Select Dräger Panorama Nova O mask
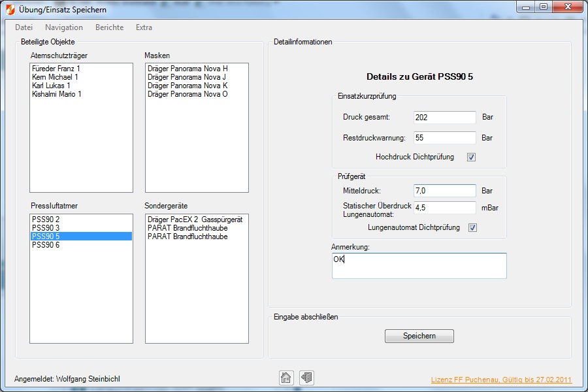Viewport: 588px width, 392px height. click(x=197, y=94)
